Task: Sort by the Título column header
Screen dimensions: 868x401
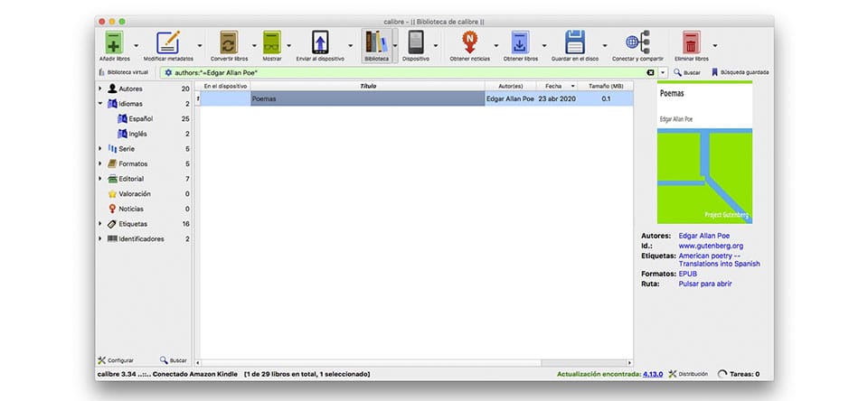Action: tap(367, 86)
